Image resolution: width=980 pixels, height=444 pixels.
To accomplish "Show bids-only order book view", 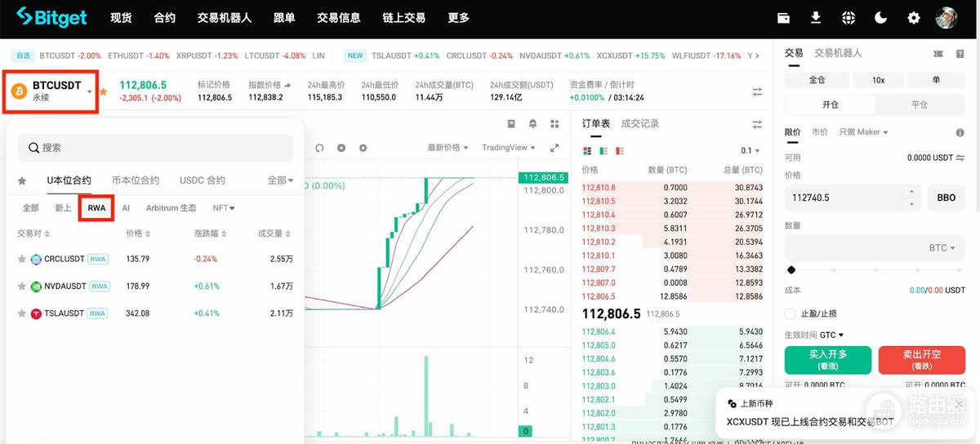I will pos(604,151).
